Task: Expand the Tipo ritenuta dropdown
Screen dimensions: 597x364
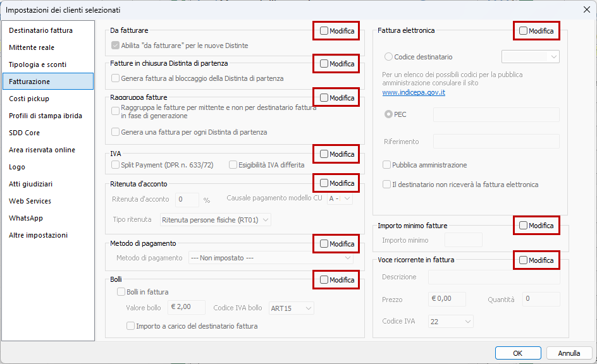Action: [216, 220]
